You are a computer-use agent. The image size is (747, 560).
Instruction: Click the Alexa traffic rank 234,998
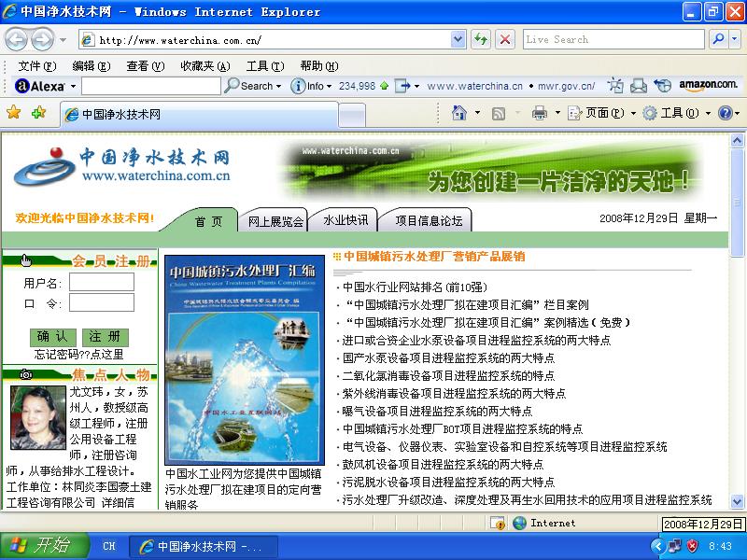pos(358,86)
